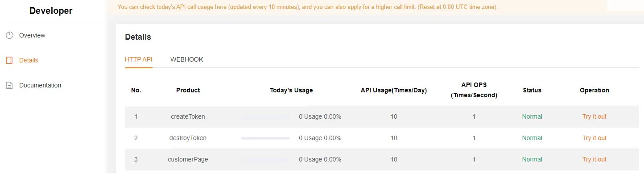The width and height of the screenshot is (644, 174).
Task: Click the daily limit 10 for createToken
Action: [394, 116]
